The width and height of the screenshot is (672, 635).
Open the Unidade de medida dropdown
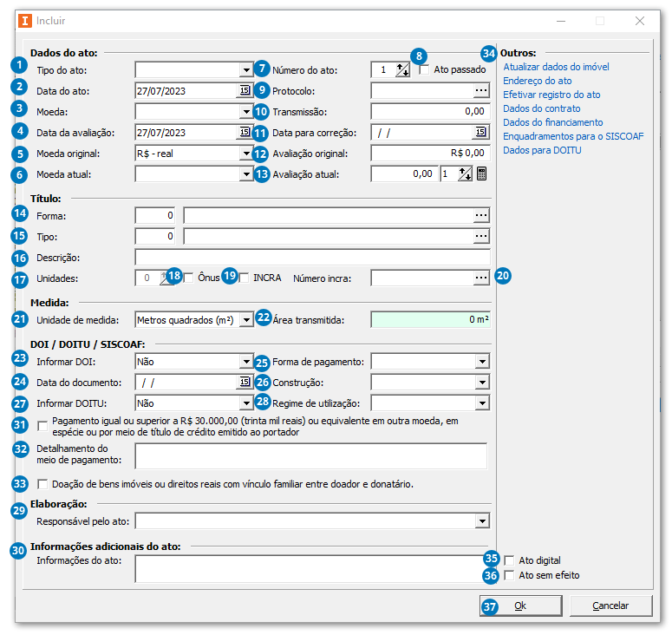245,319
